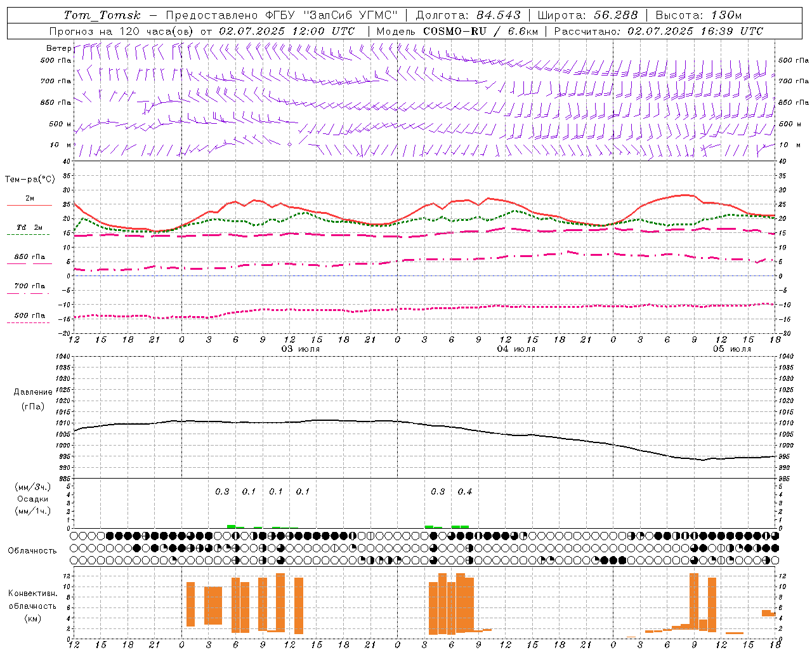Viewport: 812px width, 650px height.
Task: Click the '05 июля' date label
Action: tap(732, 348)
